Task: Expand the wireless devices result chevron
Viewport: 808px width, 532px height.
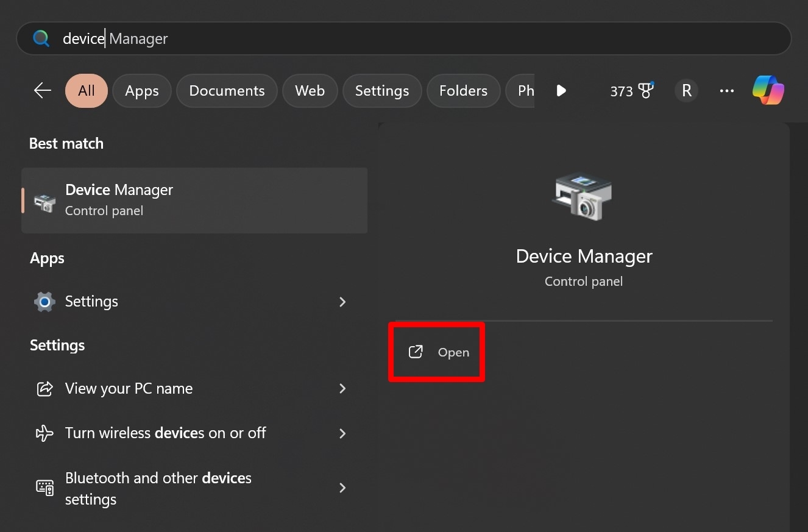Action: tap(342, 433)
